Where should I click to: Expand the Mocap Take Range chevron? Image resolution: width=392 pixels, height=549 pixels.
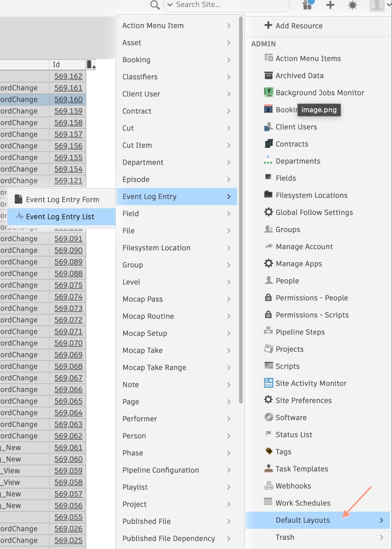(x=229, y=367)
